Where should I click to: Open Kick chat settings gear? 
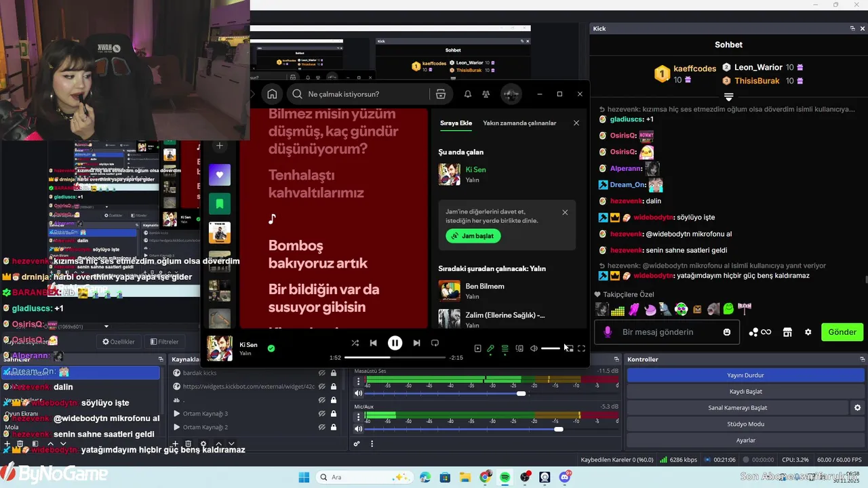(x=808, y=332)
